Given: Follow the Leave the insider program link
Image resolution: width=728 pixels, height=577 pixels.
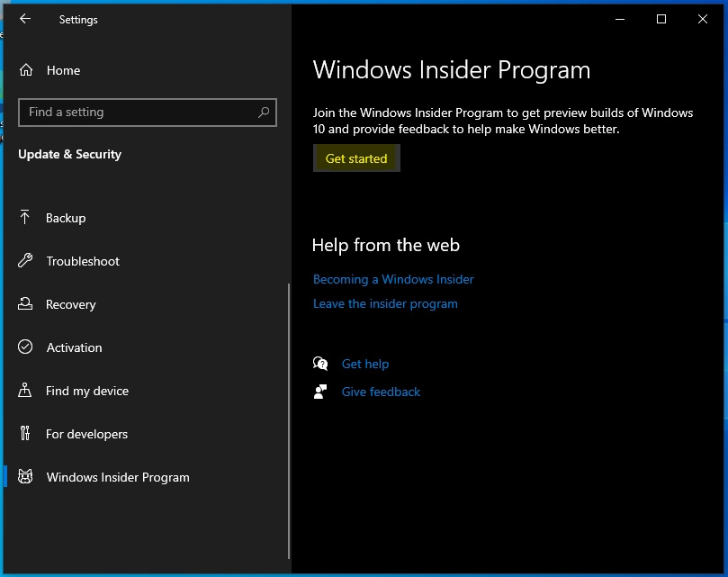Looking at the screenshot, I should coord(385,304).
